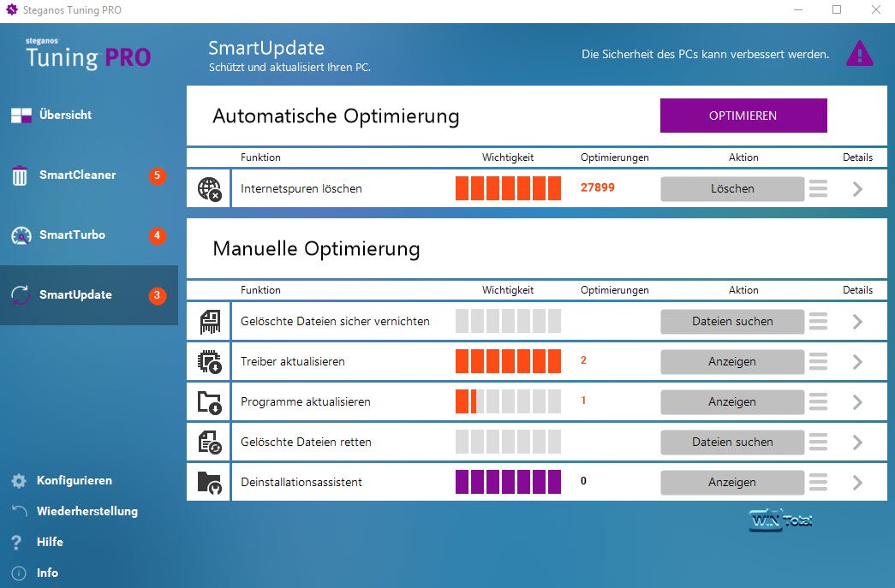Click the Hilfe question mark icon

click(x=16, y=542)
